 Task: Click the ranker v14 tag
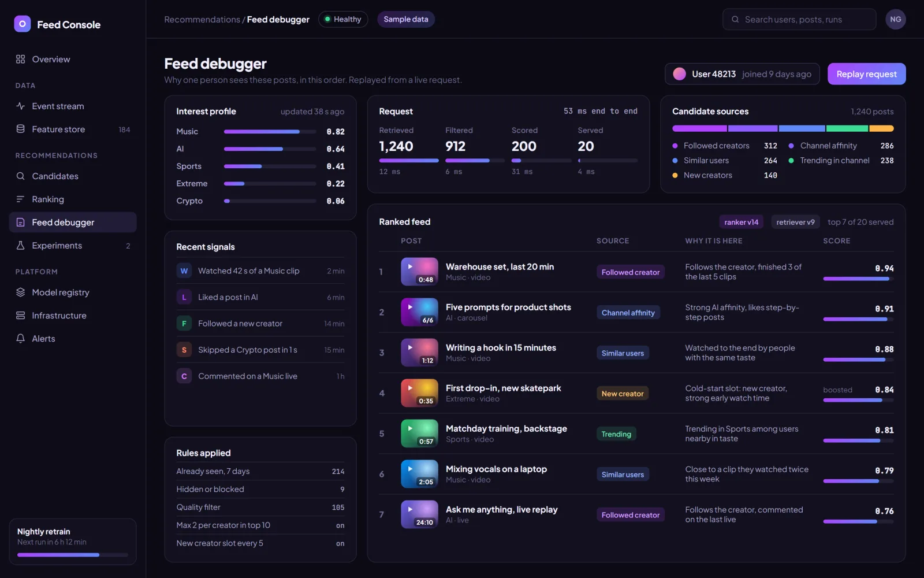(x=742, y=222)
